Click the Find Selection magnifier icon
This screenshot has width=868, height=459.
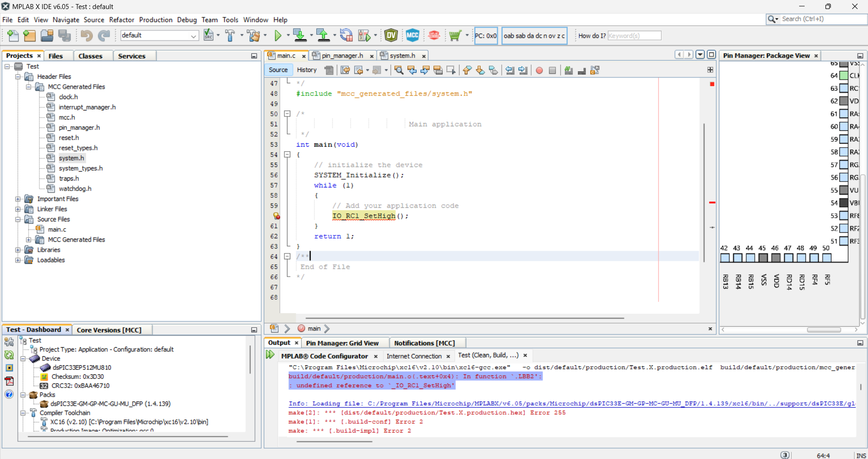click(x=398, y=70)
